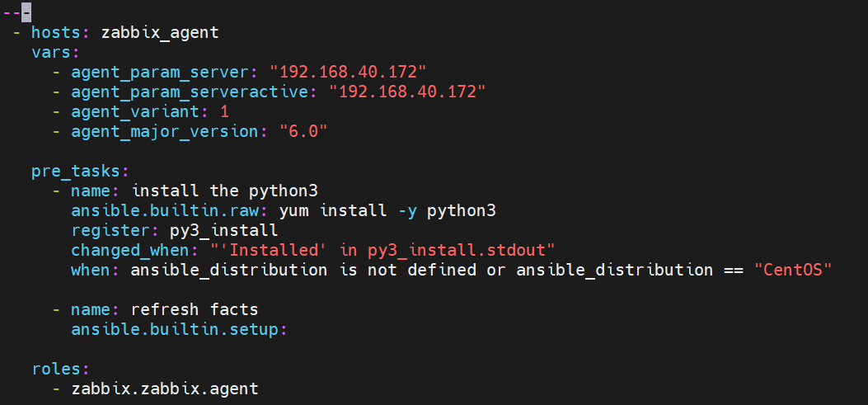Click the 'hosts' key

pyautogui.click(x=56, y=32)
